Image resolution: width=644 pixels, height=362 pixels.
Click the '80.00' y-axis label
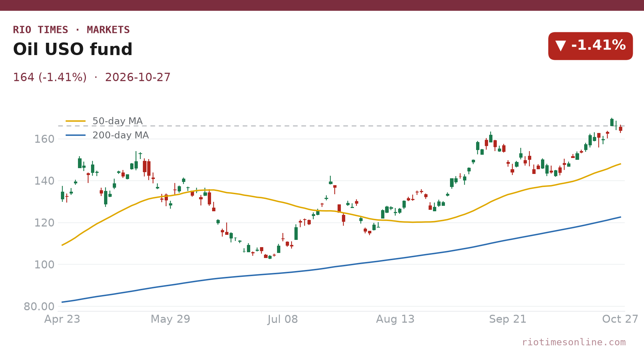(39, 307)
